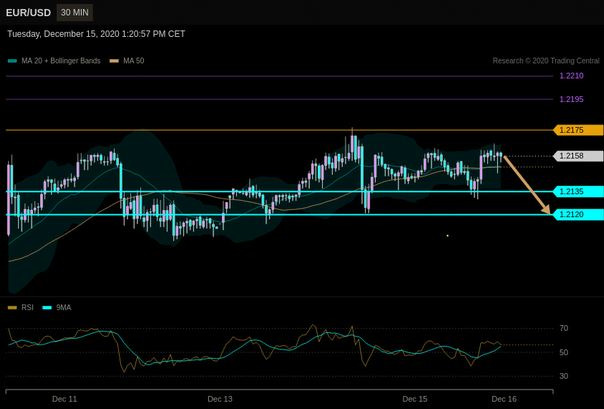Click the RSI axis value 70
This screenshot has width=604, height=409.
coord(564,329)
